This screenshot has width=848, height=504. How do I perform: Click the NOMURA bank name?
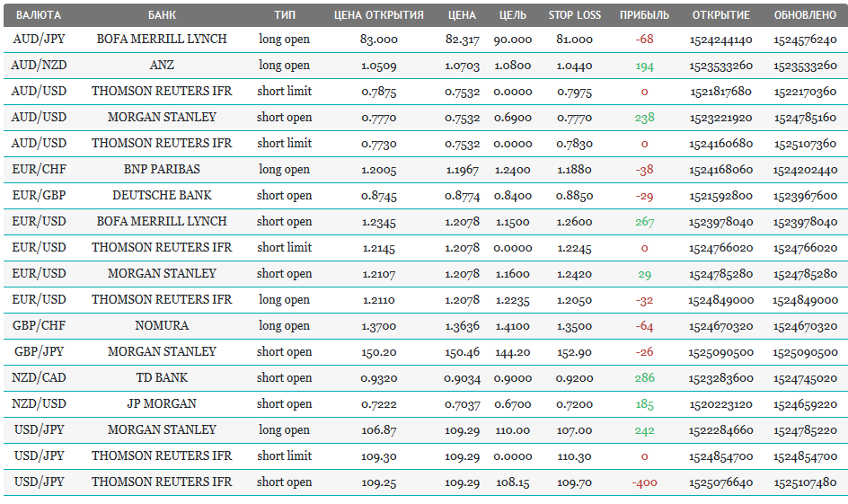point(162,325)
